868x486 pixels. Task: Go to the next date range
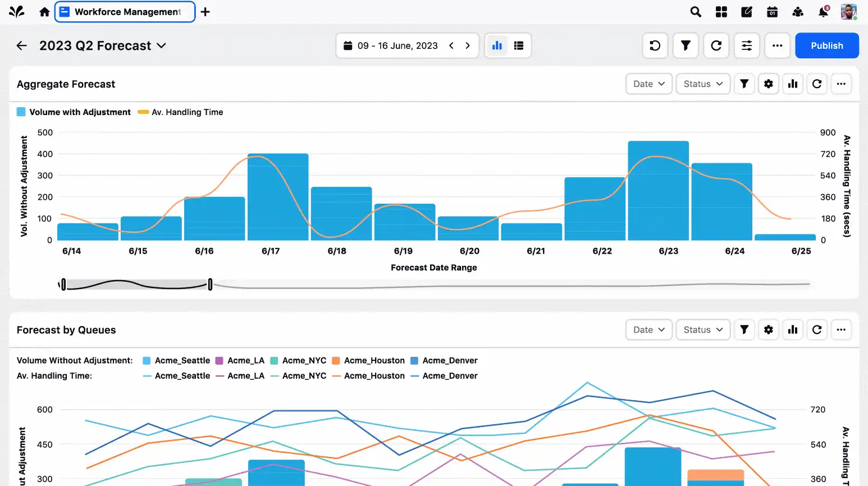click(x=468, y=45)
